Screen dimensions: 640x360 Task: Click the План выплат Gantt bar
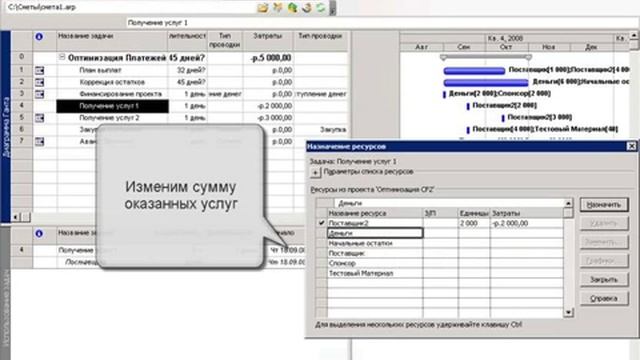click(x=474, y=71)
